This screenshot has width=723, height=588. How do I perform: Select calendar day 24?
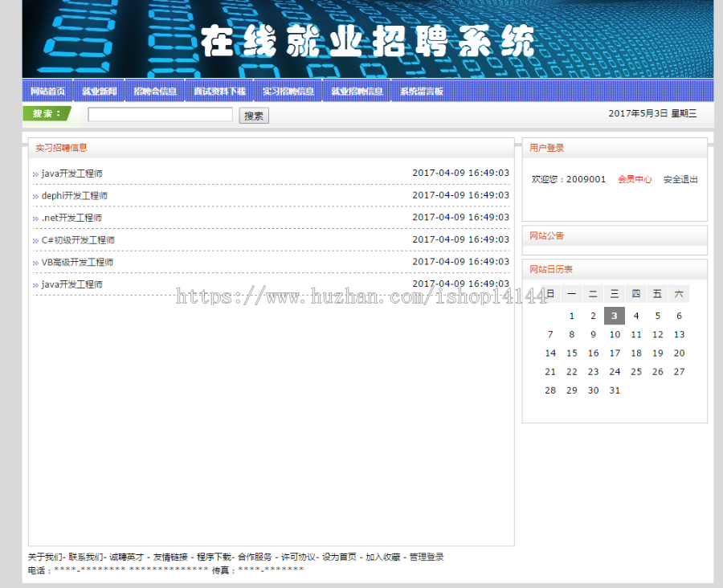[x=615, y=372]
